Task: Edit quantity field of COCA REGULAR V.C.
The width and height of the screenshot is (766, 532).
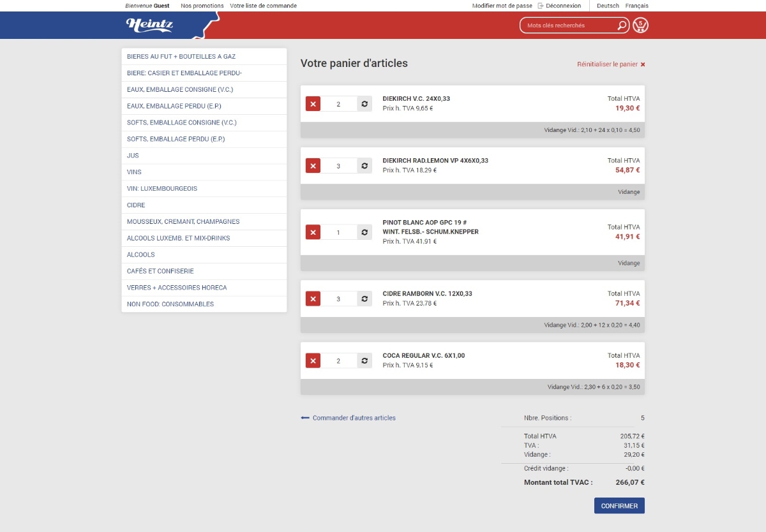Action: pyautogui.click(x=339, y=361)
